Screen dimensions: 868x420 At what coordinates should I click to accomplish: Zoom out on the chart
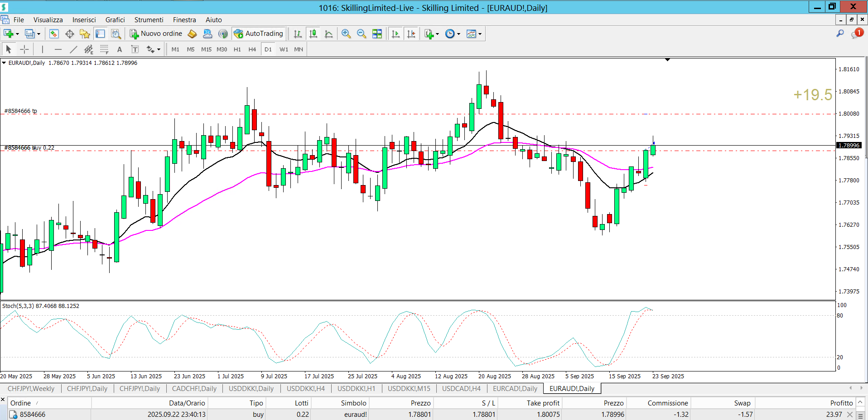click(x=362, y=34)
